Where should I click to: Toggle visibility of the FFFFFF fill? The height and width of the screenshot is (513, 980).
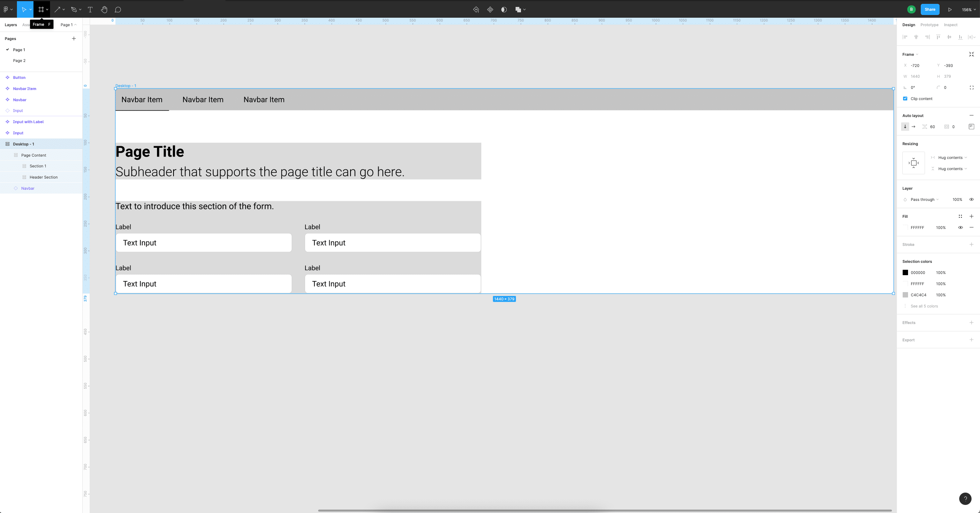click(960, 227)
